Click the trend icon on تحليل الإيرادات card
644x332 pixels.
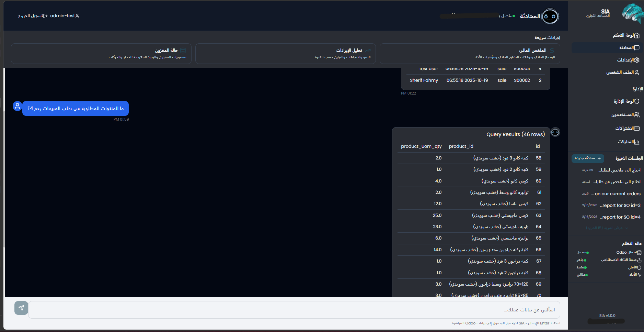click(x=368, y=50)
